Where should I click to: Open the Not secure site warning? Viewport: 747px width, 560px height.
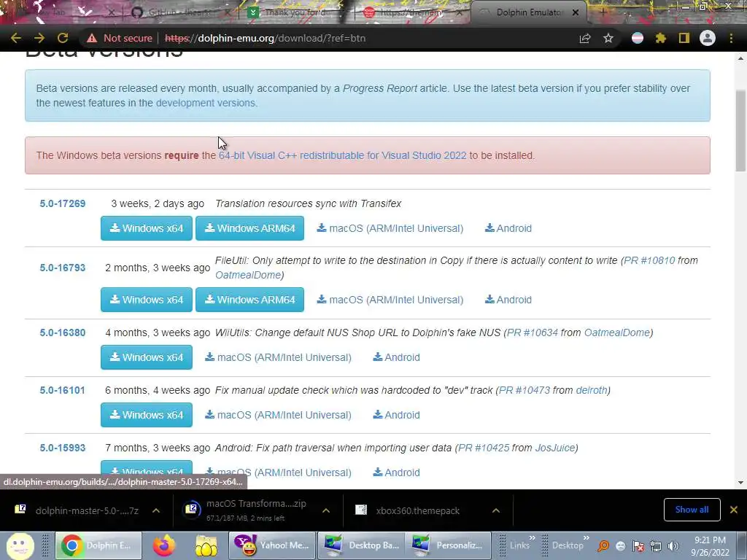point(120,38)
